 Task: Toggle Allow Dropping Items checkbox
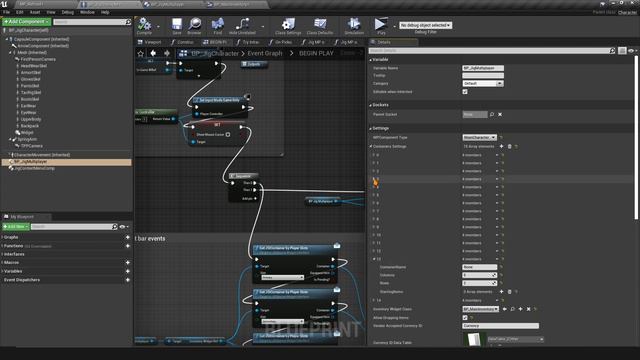[x=465, y=318]
